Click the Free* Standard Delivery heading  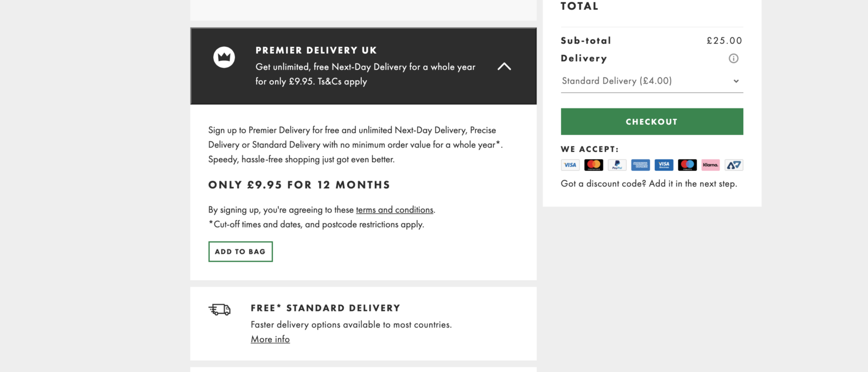point(325,308)
